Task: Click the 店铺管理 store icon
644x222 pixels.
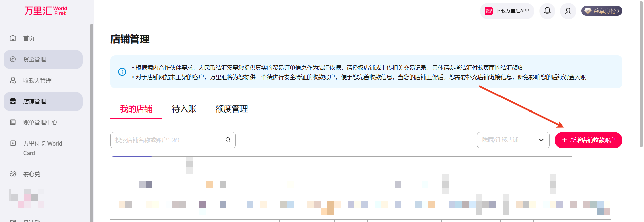Action: (13, 101)
